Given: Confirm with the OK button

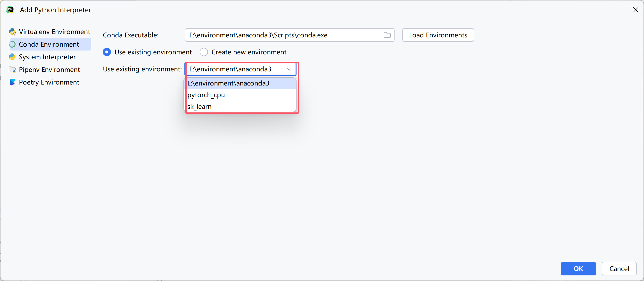Looking at the screenshot, I should click(578, 268).
